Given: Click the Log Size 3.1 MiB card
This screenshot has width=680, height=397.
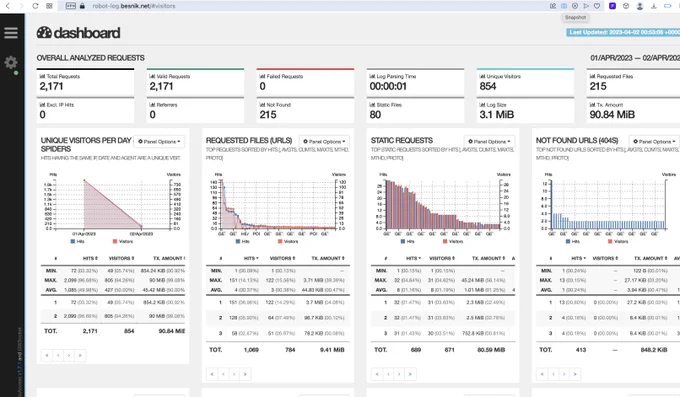Looking at the screenshot, I should 525,111.
